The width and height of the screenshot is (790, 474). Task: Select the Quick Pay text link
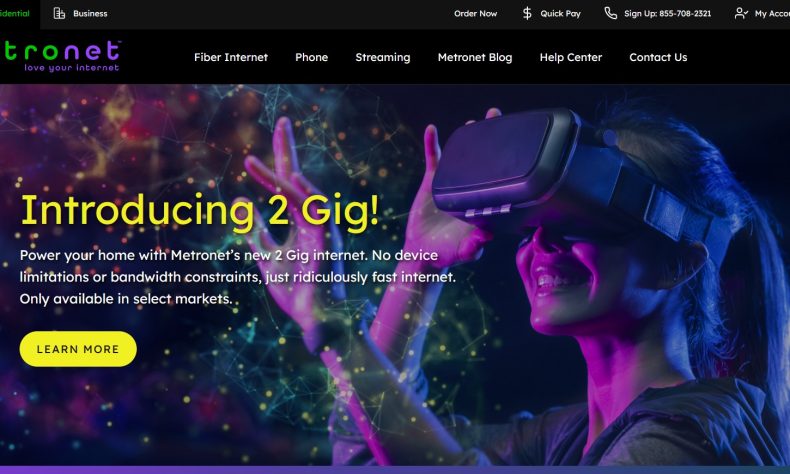560,14
